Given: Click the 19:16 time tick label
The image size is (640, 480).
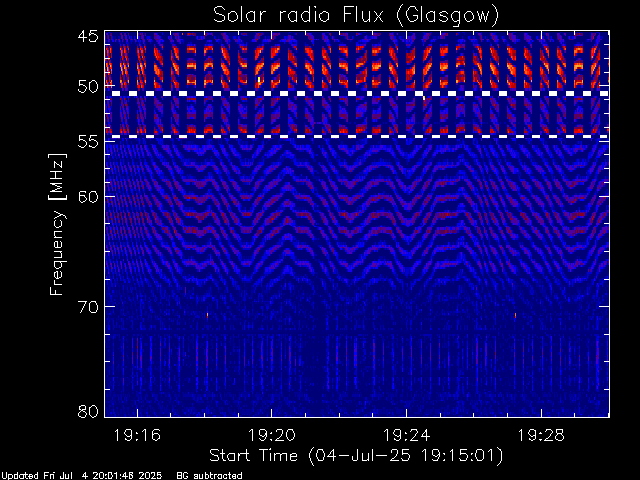Looking at the screenshot, I should 137,435.
